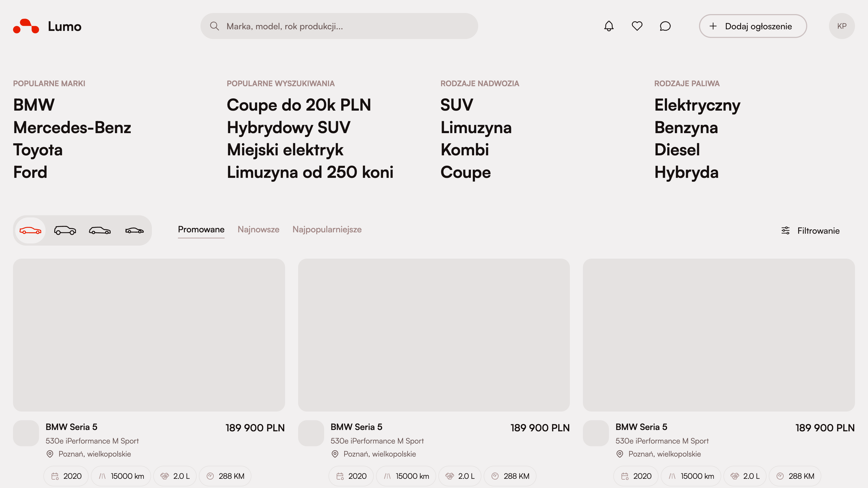868x488 pixels.
Task: Pick the Benzyna fuel type link
Action: (x=686, y=127)
